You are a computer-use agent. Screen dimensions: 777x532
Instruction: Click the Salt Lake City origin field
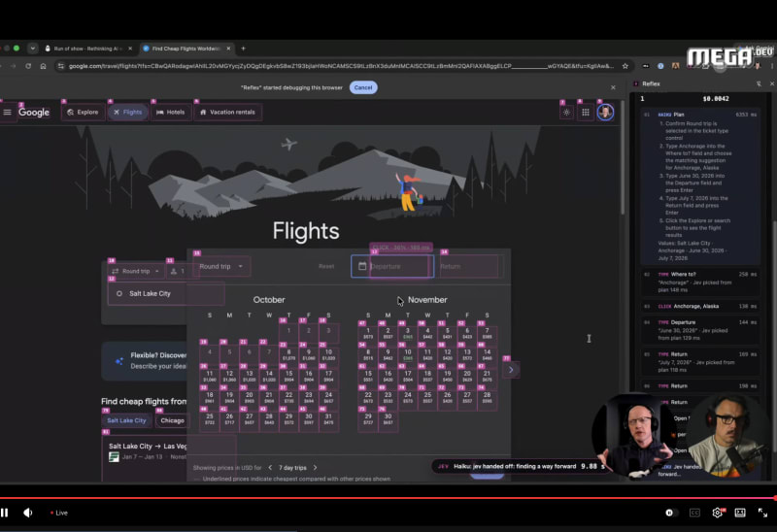click(x=166, y=294)
